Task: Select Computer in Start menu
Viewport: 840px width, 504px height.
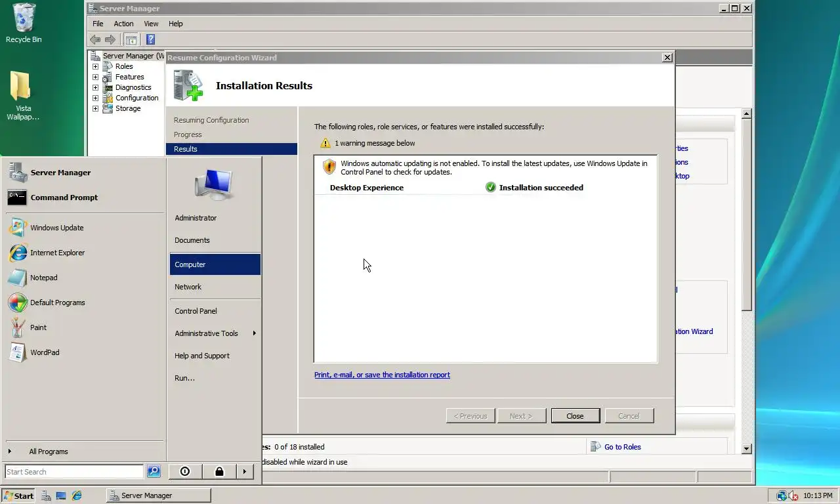Action: coord(215,264)
